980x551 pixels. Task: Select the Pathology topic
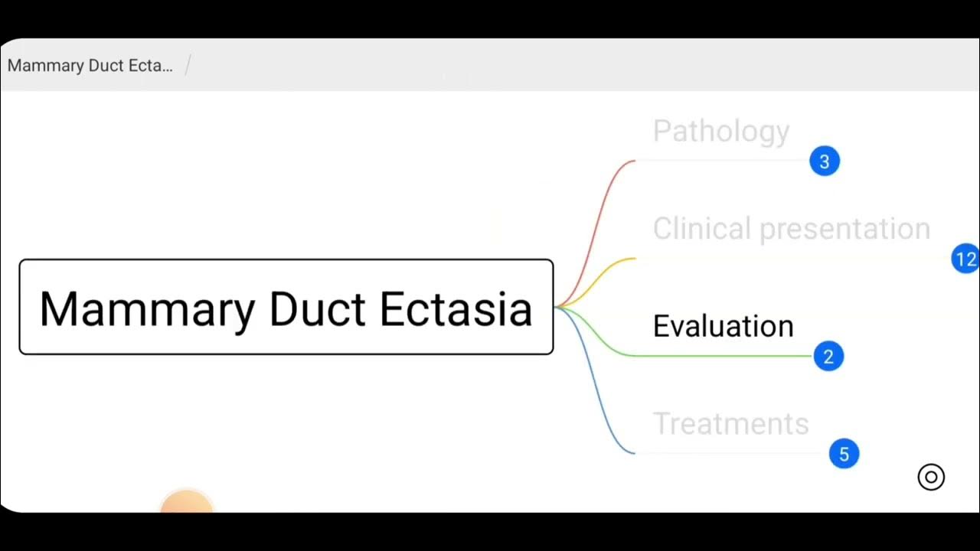(x=720, y=132)
